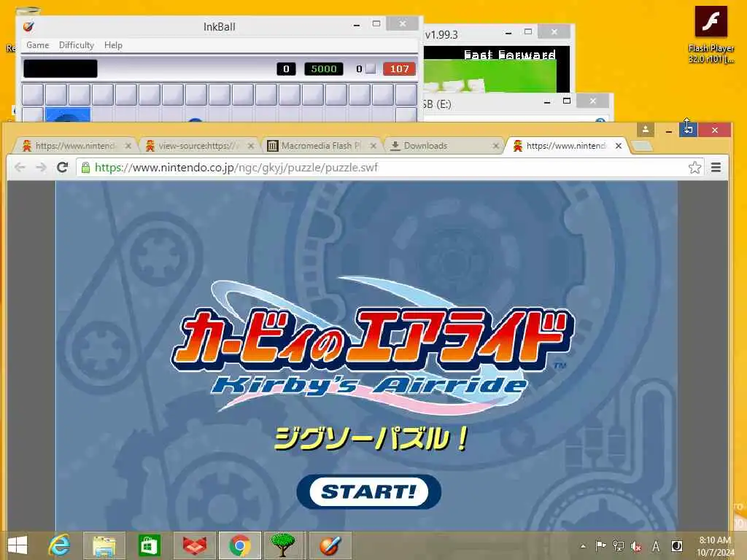The width and height of the screenshot is (747, 560).
Task: Open File Explorer from the taskbar
Action: 104,545
